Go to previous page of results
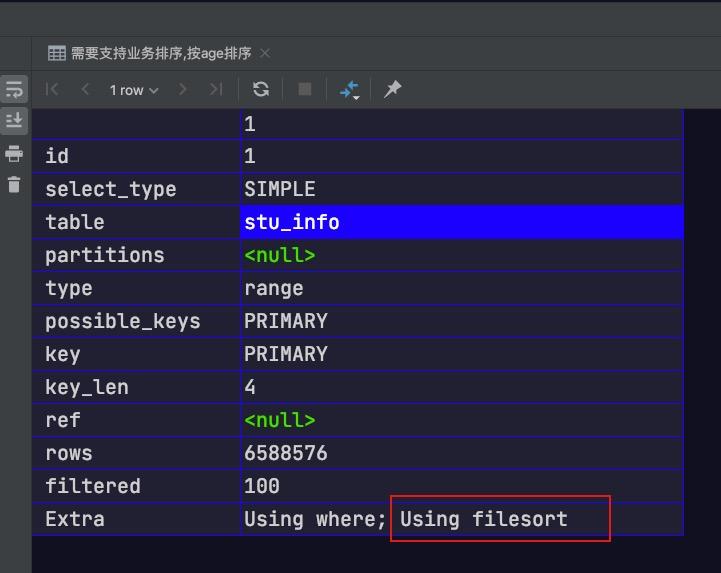The height and width of the screenshot is (573, 721). coord(85,89)
